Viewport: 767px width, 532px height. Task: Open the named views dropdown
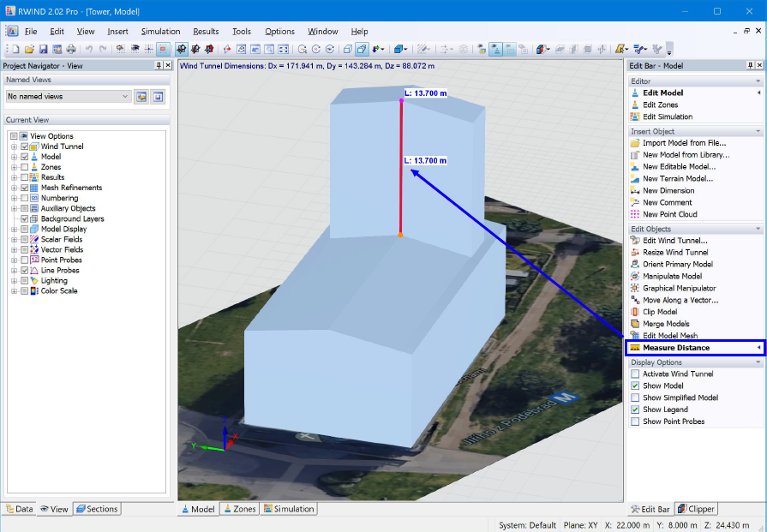124,96
